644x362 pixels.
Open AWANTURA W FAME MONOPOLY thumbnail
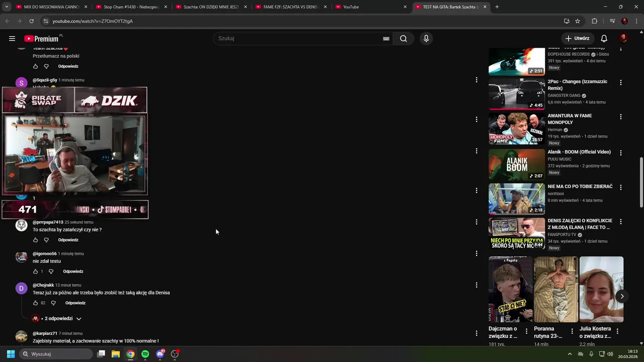click(x=517, y=129)
